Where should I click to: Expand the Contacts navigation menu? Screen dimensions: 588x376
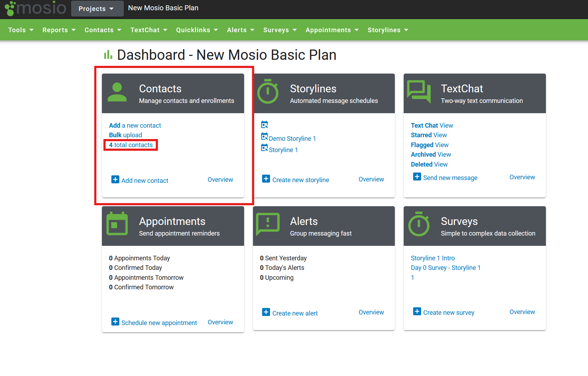click(103, 30)
